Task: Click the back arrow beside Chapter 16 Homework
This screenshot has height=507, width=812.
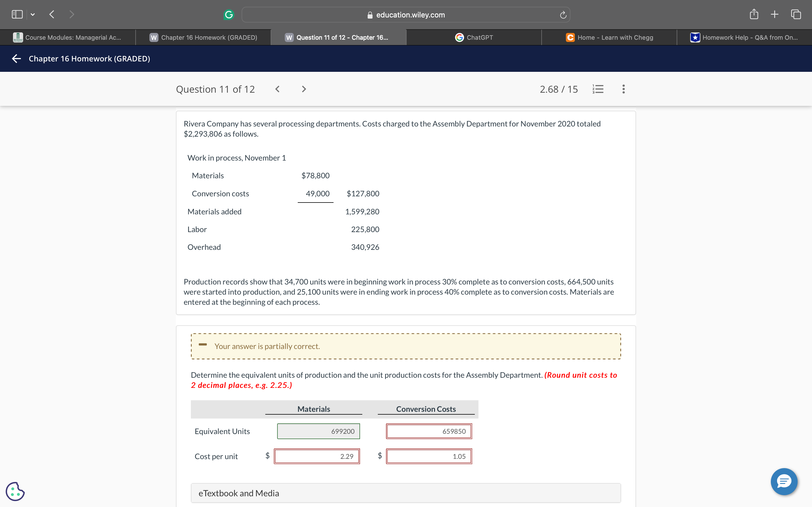Action: [x=16, y=59]
